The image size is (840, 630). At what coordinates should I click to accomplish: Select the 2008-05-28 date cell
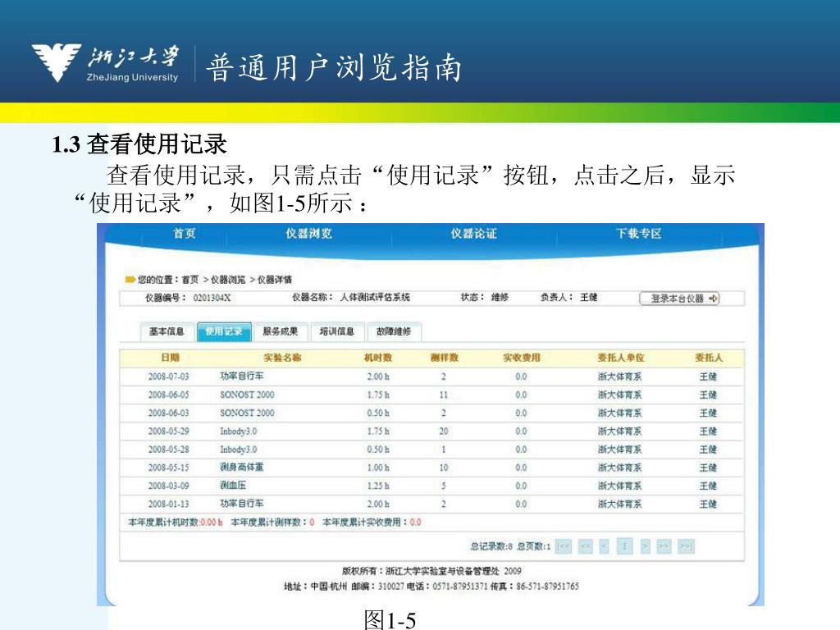click(169, 450)
